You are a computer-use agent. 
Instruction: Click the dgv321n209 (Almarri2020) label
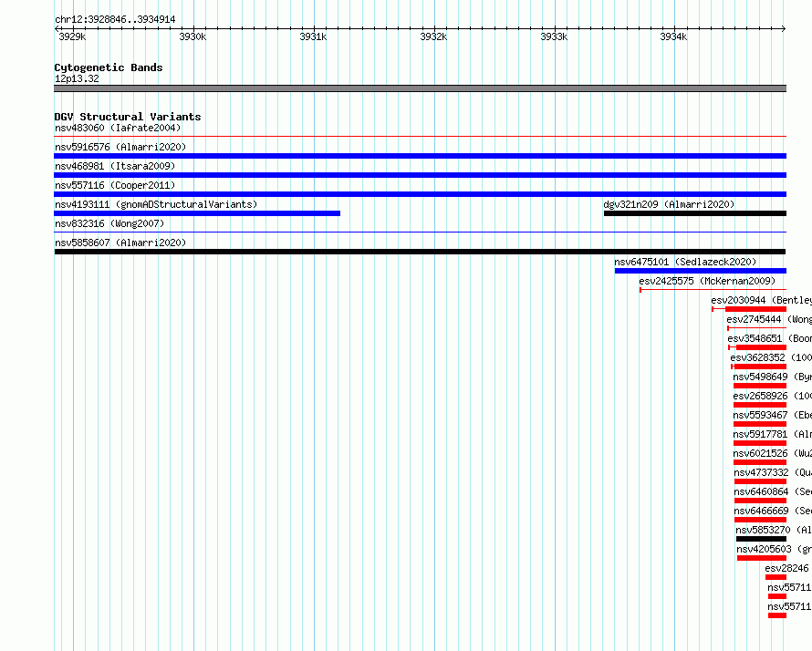point(669,204)
